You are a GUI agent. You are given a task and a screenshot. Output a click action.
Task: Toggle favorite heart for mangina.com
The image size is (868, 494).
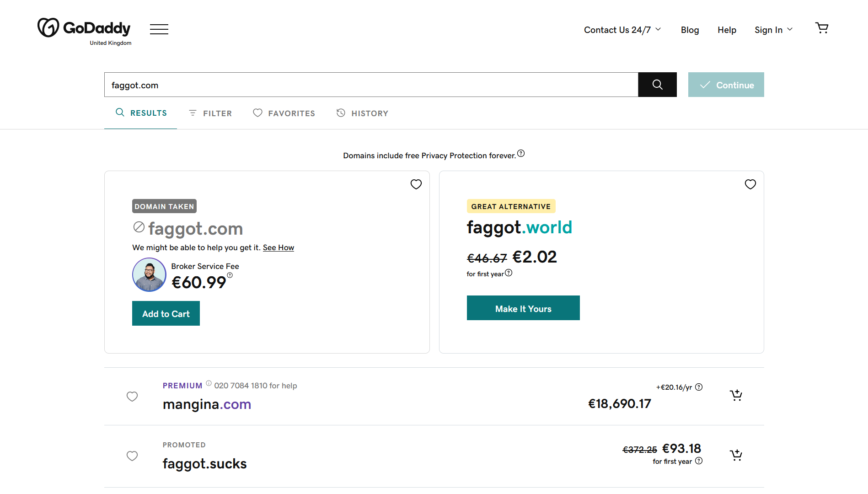pos(132,397)
